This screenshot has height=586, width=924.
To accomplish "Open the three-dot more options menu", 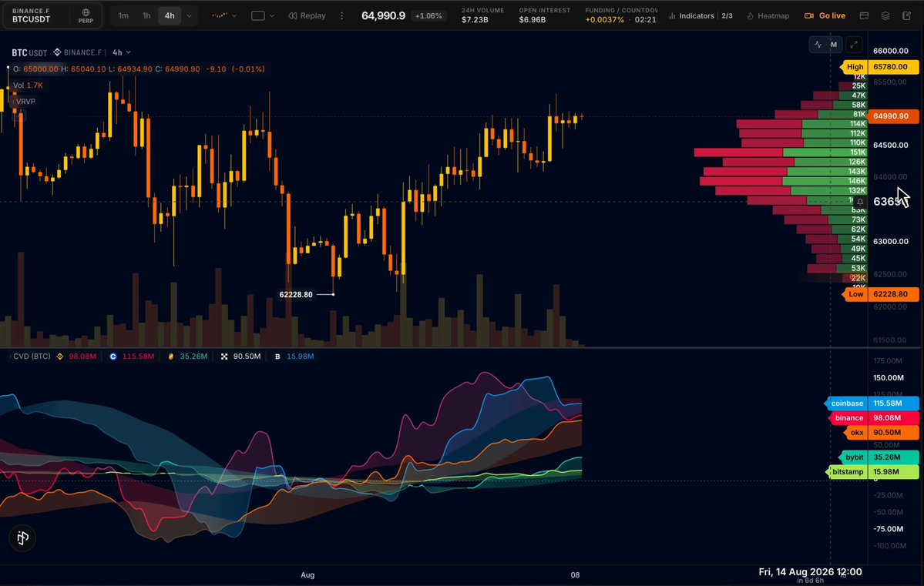I will point(342,16).
